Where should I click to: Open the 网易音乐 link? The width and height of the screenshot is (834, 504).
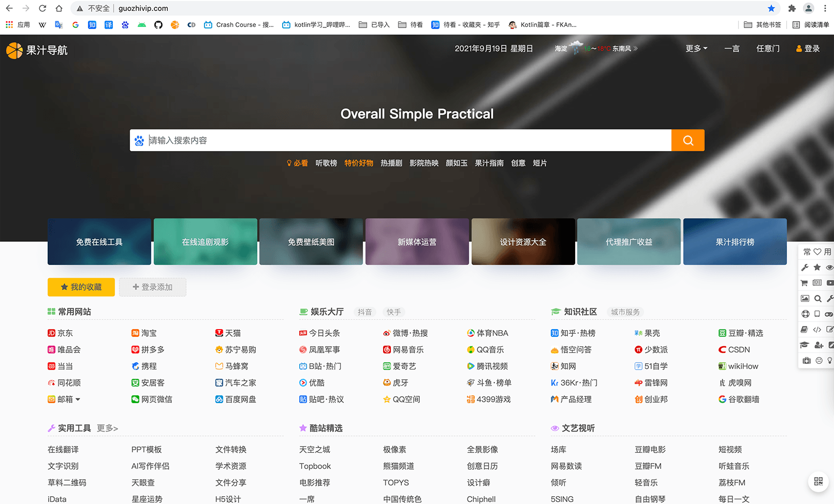(x=403, y=350)
